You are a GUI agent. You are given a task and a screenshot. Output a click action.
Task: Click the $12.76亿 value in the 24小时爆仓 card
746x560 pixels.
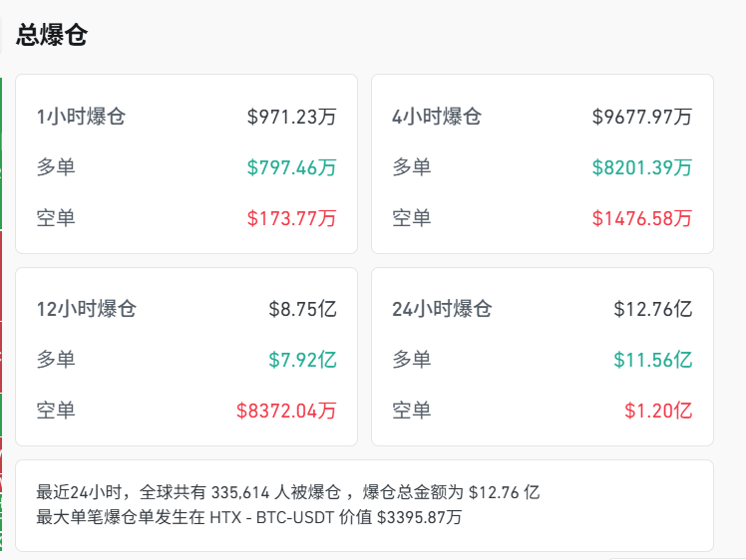pyautogui.click(x=652, y=309)
